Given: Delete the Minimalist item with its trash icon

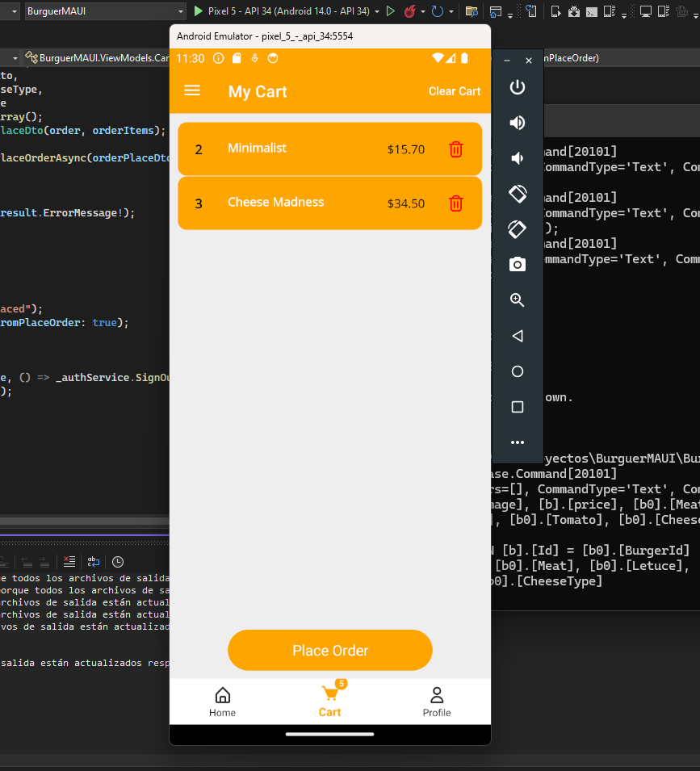Looking at the screenshot, I should point(455,149).
